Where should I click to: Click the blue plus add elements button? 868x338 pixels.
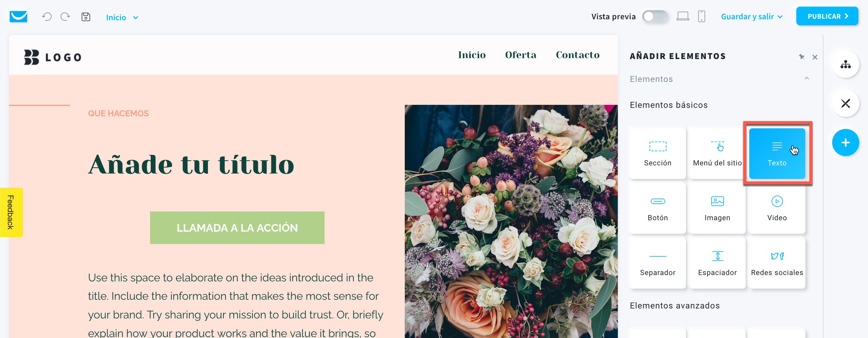point(845,143)
